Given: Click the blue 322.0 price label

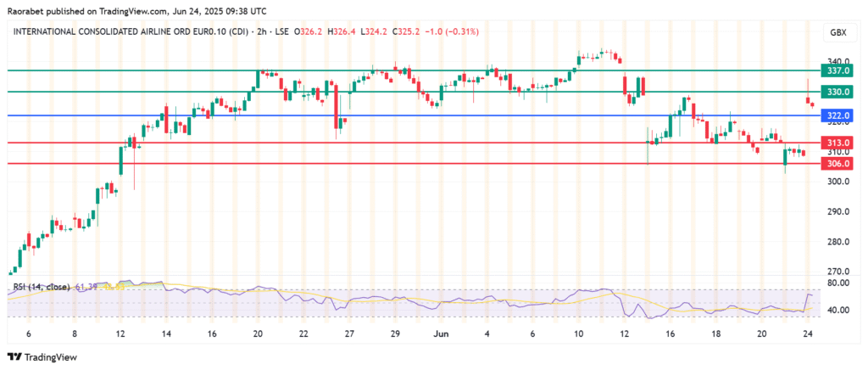Looking at the screenshot, I should (x=837, y=115).
